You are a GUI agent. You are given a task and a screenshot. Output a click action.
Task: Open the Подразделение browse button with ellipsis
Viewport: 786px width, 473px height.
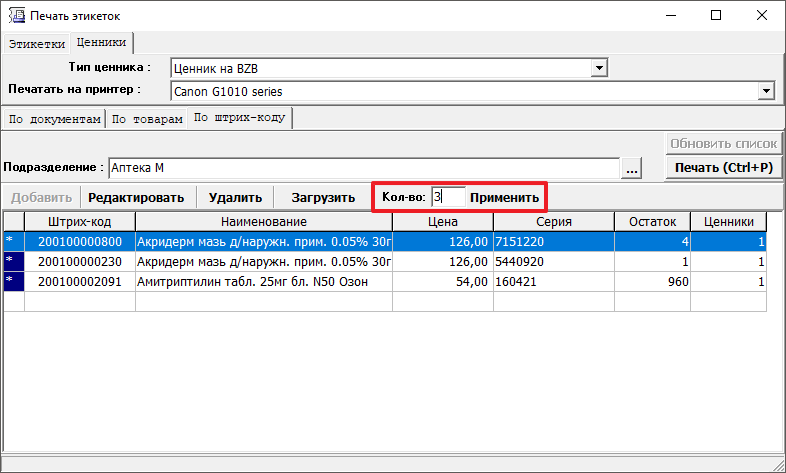coord(632,168)
